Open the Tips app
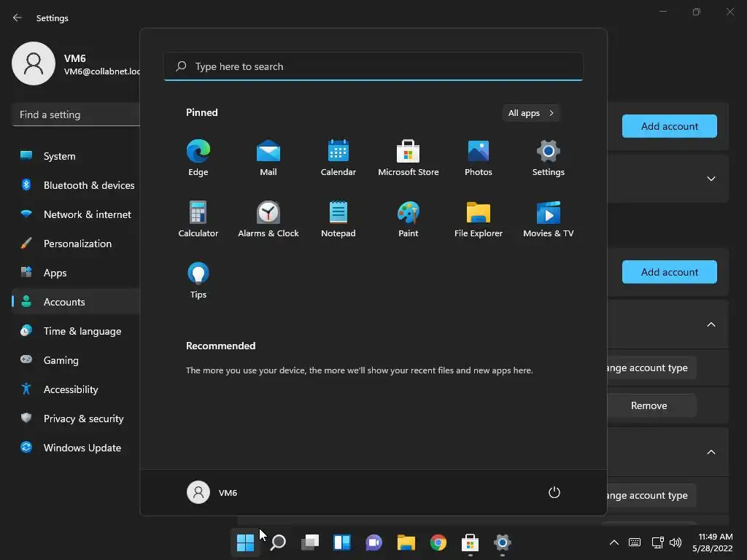The image size is (747, 560). pos(198,281)
